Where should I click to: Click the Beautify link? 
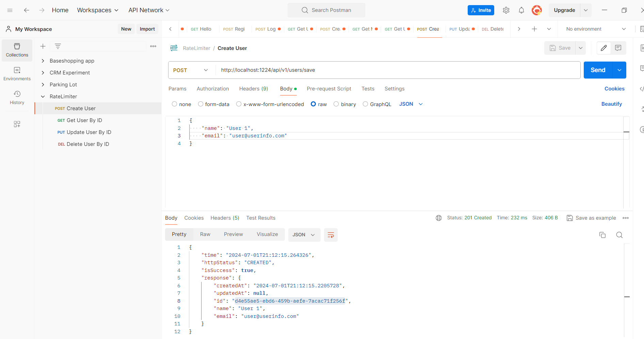612,104
